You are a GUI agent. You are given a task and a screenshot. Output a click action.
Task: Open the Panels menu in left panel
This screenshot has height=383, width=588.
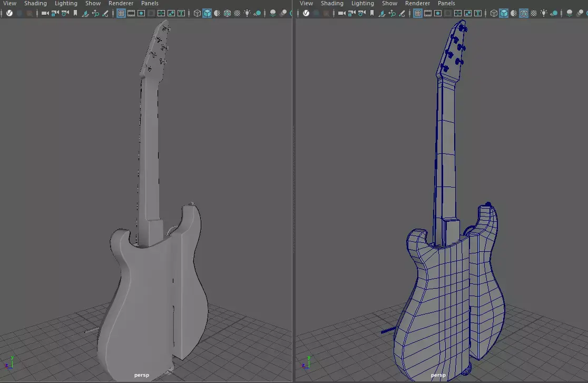(x=150, y=3)
